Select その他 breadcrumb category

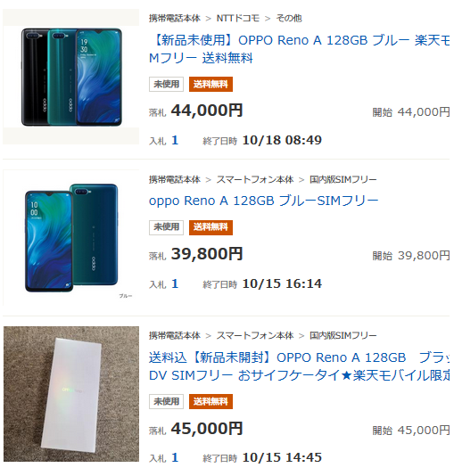click(289, 18)
